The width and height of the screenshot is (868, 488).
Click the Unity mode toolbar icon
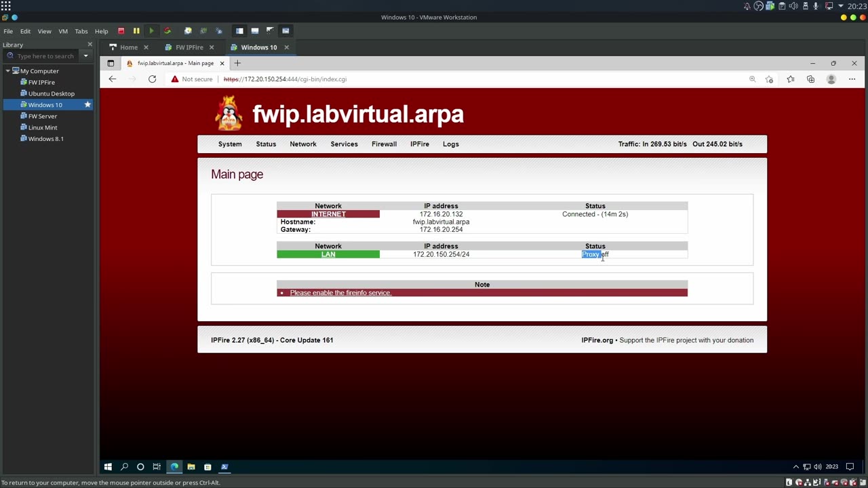click(285, 30)
